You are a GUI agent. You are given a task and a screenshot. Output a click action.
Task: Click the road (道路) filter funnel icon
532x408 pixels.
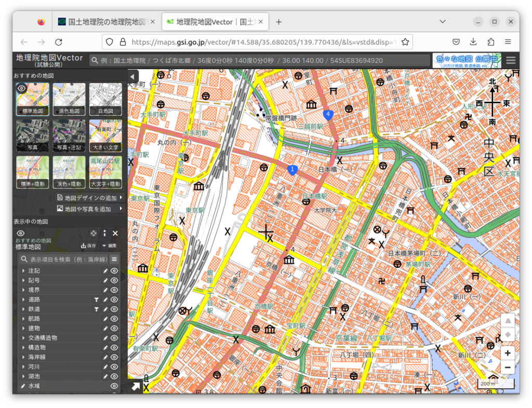click(96, 300)
